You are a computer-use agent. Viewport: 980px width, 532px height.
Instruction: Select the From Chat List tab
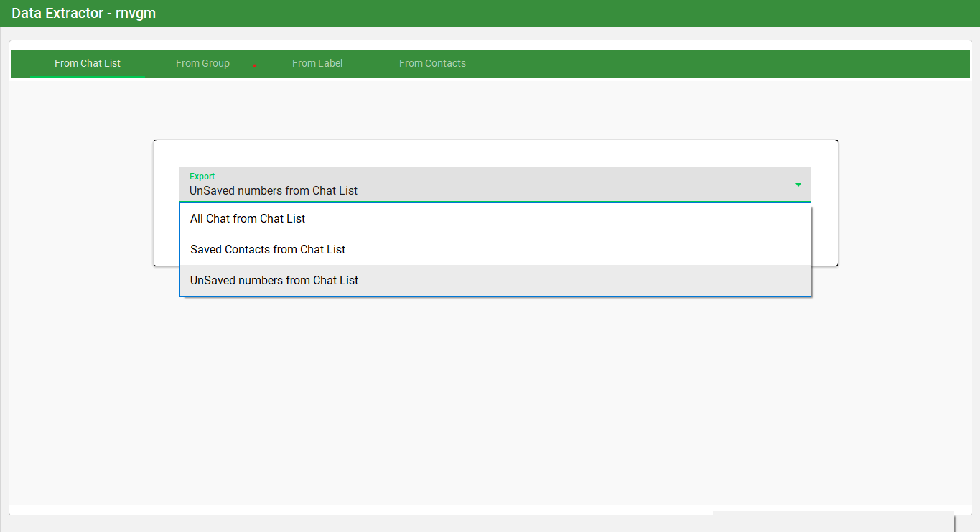point(88,63)
